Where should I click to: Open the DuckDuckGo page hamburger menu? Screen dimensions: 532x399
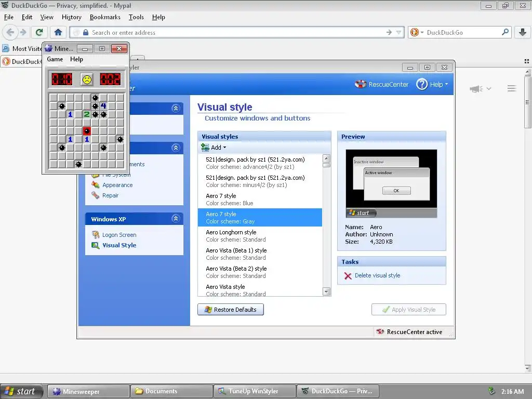[x=512, y=88]
